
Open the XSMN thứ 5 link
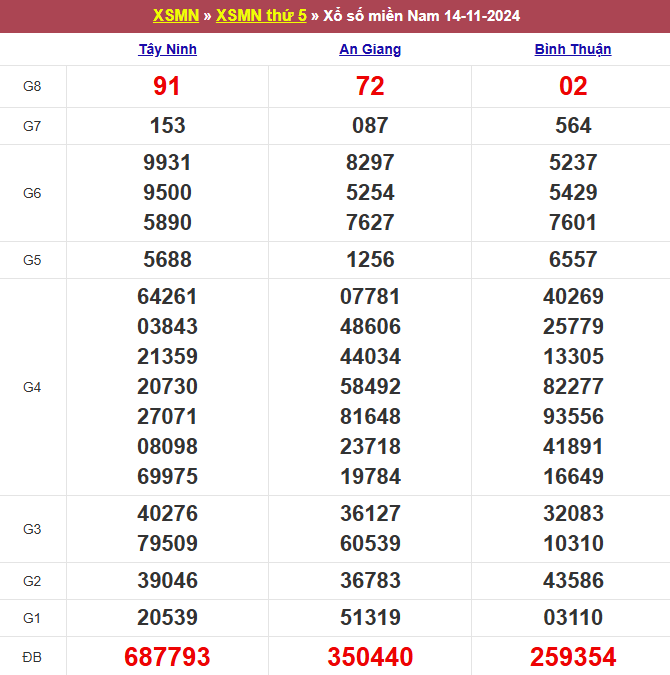261,16
